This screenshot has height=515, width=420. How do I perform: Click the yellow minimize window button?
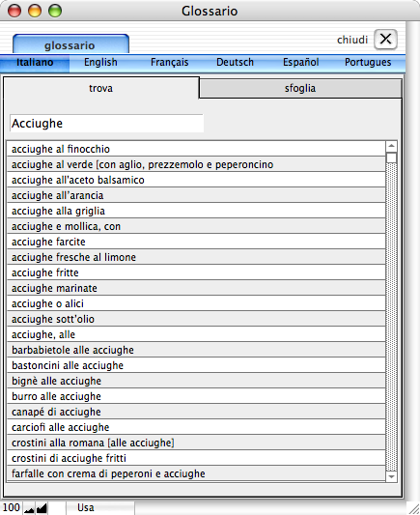click(35, 11)
